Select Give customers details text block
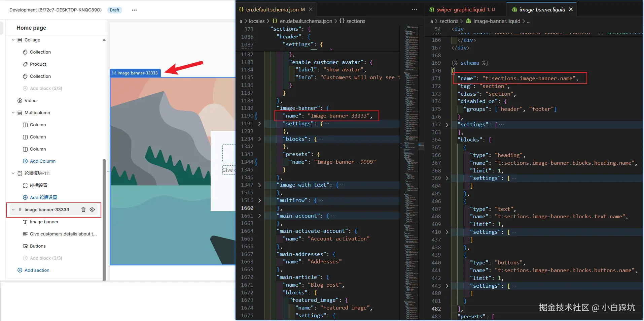 (60, 234)
